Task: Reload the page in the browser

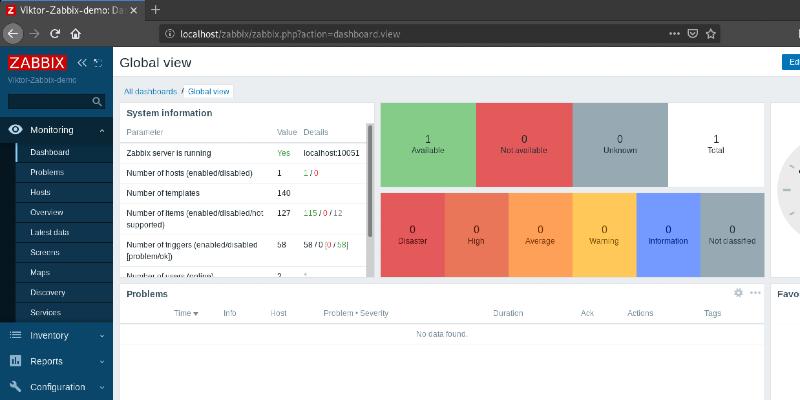Action: 54,33
